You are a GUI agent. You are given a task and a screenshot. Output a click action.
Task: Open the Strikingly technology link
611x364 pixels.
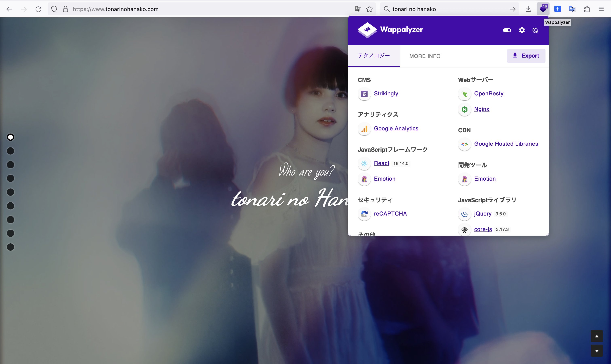386,94
